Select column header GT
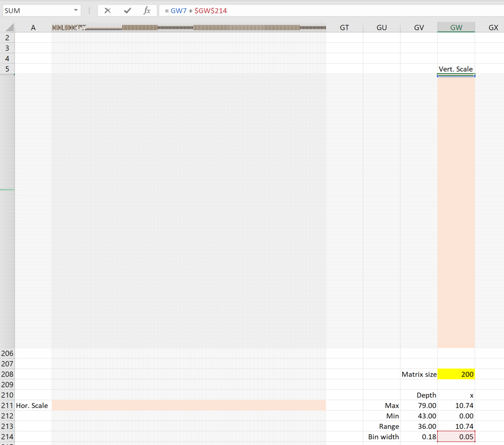Image resolution: width=504 pixels, height=445 pixels. point(344,27)
